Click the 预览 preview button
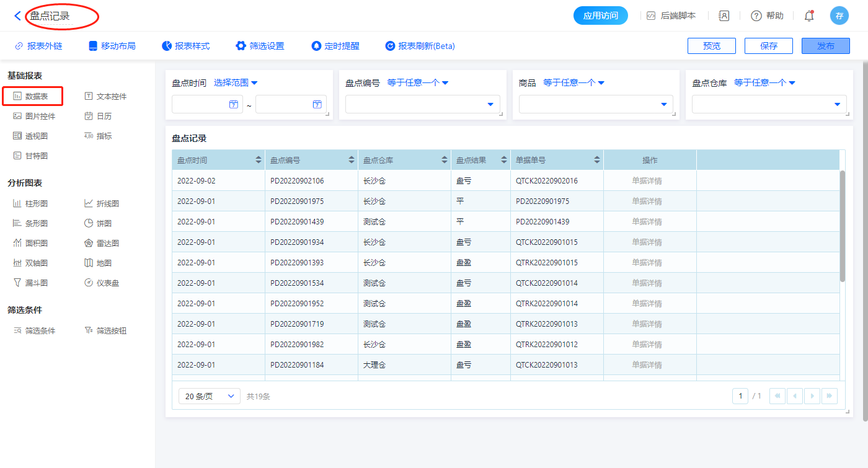Screen dimensions: 868x468 (711, 46)
